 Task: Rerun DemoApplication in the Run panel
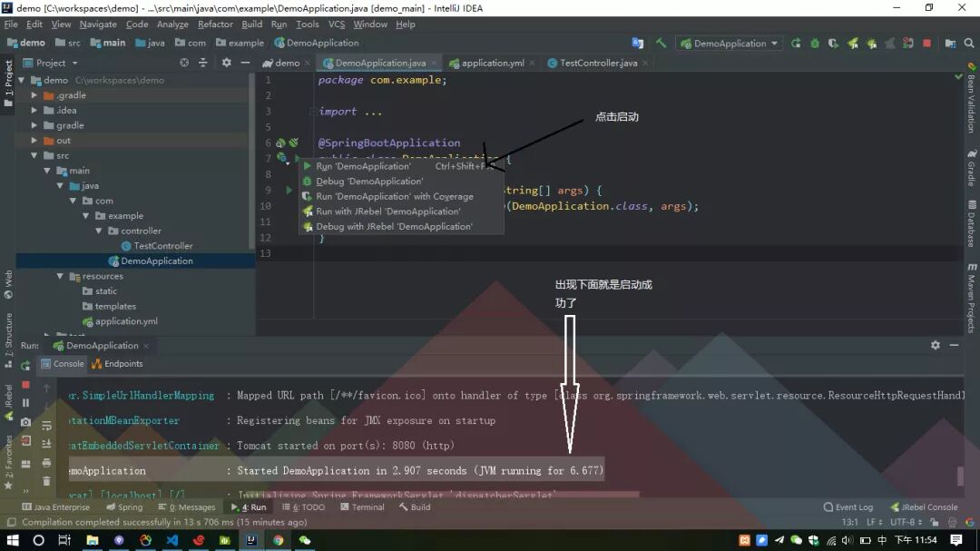point(25,365)
